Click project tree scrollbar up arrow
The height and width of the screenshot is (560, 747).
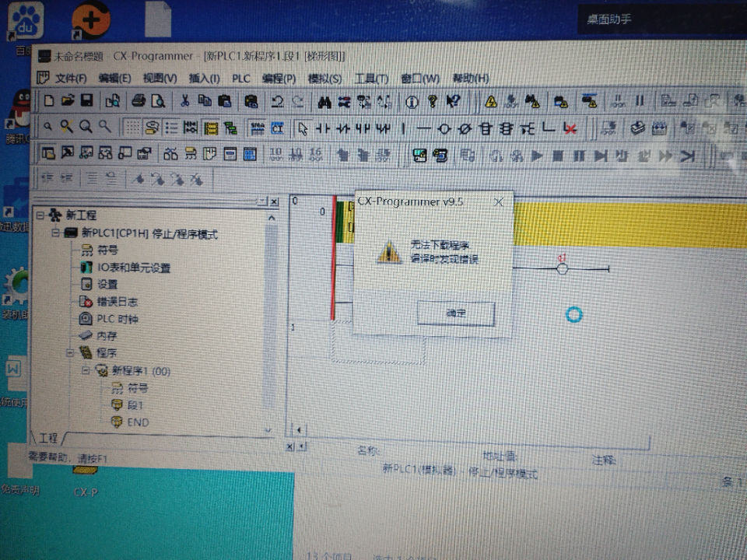point(272,218)
